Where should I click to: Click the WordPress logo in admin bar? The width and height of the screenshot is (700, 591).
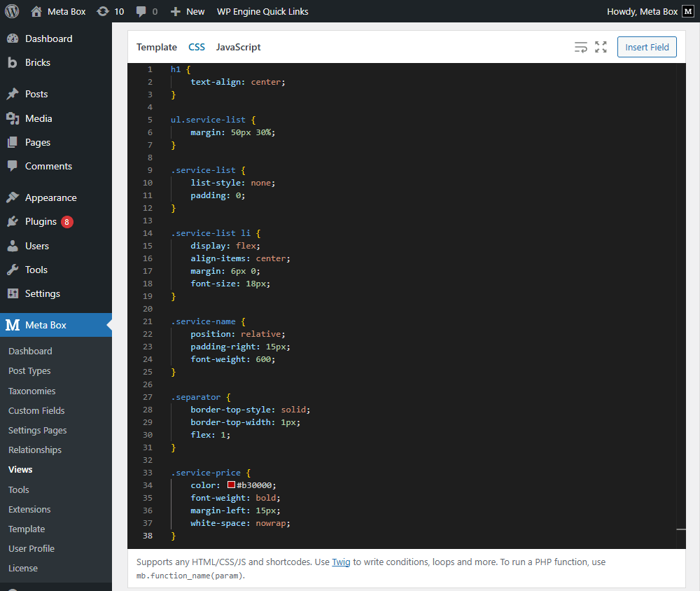(x=11, y=11)
